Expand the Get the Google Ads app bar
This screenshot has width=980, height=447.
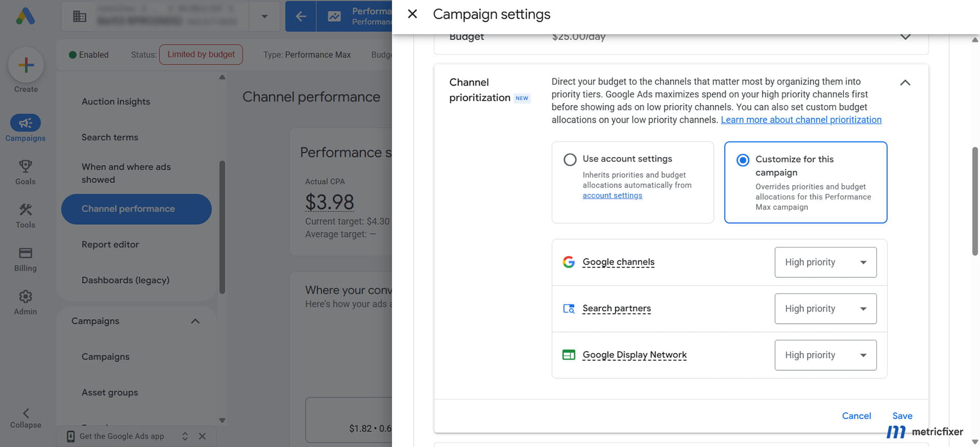tap(185, 436)
